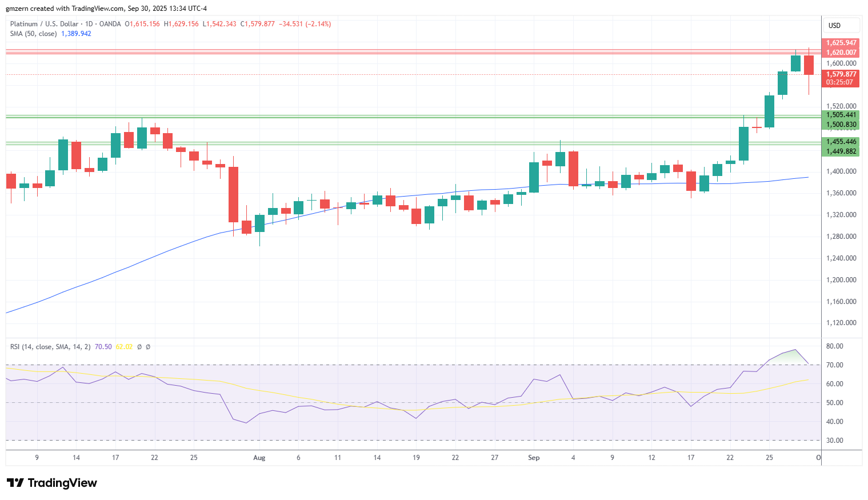Click the 50.00 RSI axis label
868x500 pixels.
835,403
